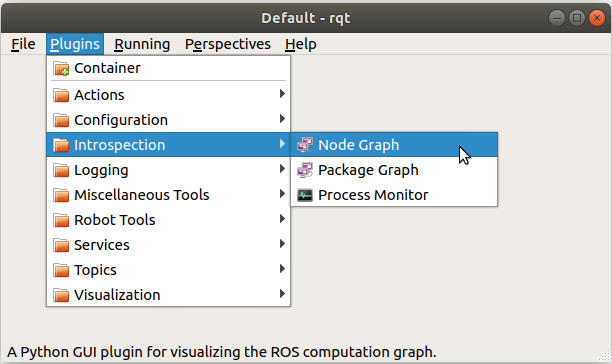Select Package Graph from Introspection submenu

394,170
